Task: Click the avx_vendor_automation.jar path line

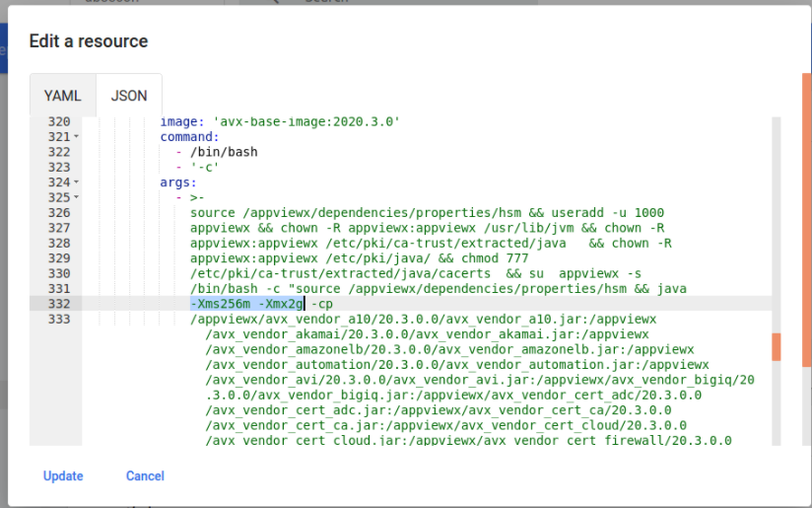Action: pos(457,364)
